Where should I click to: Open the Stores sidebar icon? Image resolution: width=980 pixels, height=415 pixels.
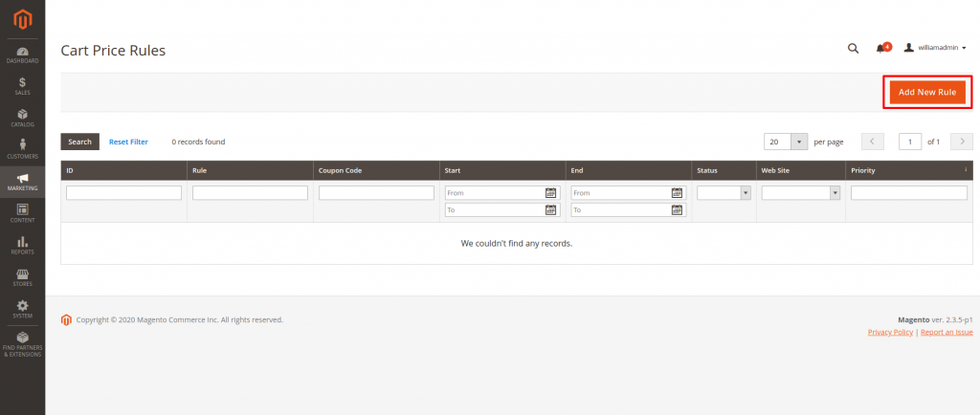(x=22, y=277)
